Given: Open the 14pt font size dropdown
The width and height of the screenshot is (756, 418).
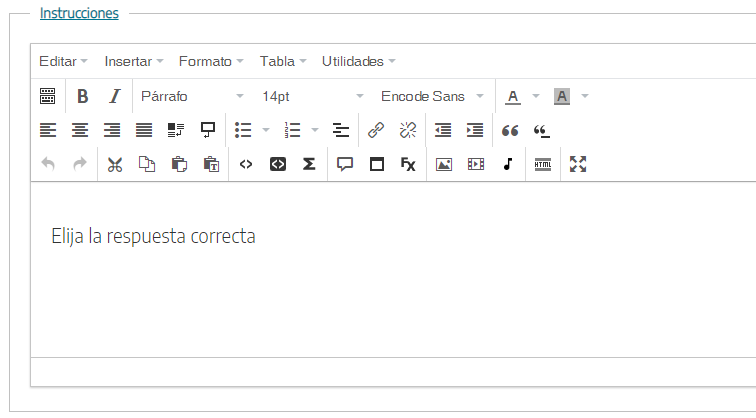Looking at the screenshot, I should (x=312, y=97).
